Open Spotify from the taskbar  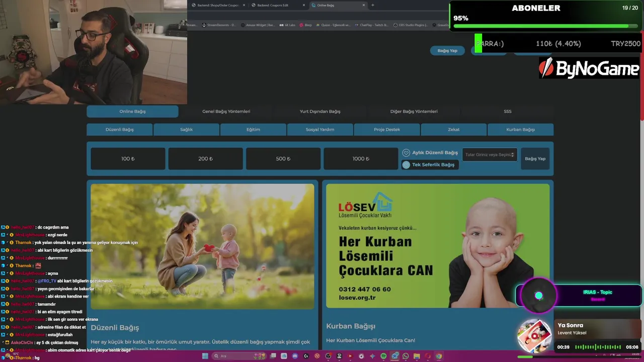click(383, 356)
